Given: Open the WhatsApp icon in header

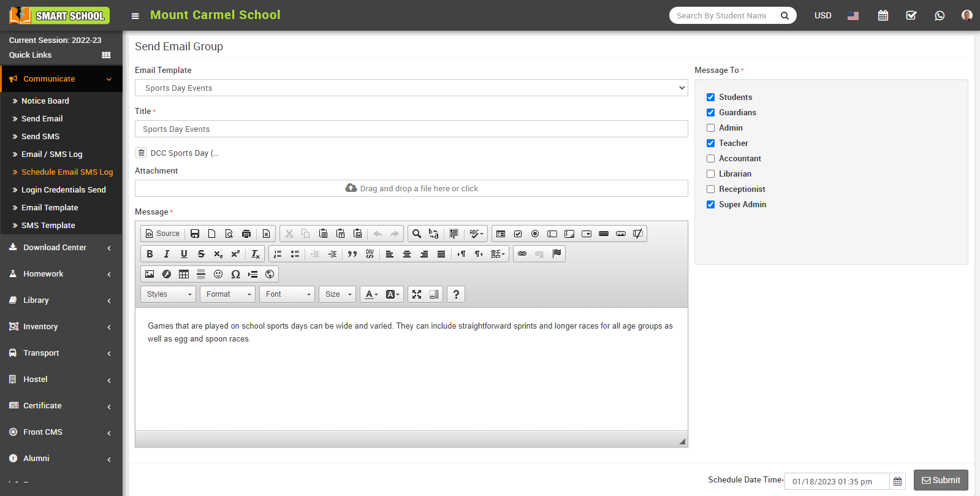Looking at the screenshot, I should 940,15.
